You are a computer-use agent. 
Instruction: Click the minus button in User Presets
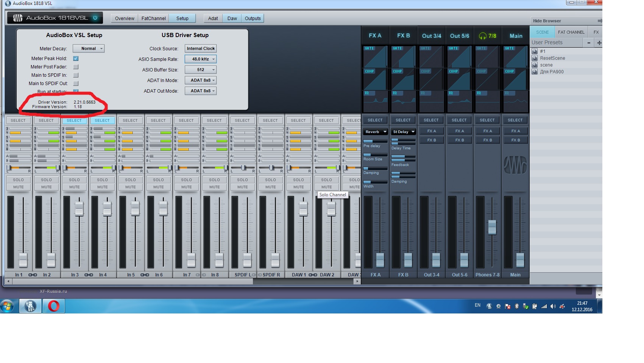coord(589,43)
